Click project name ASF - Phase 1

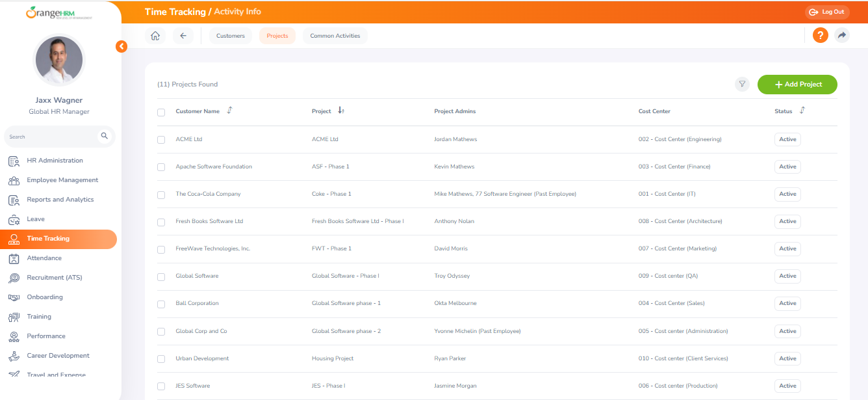(331, 167)
